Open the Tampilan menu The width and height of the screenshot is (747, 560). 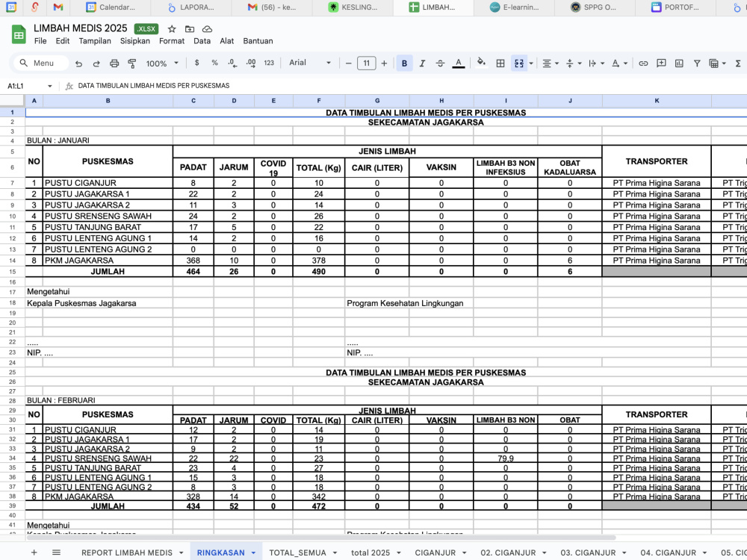click(x=95, y=41)
